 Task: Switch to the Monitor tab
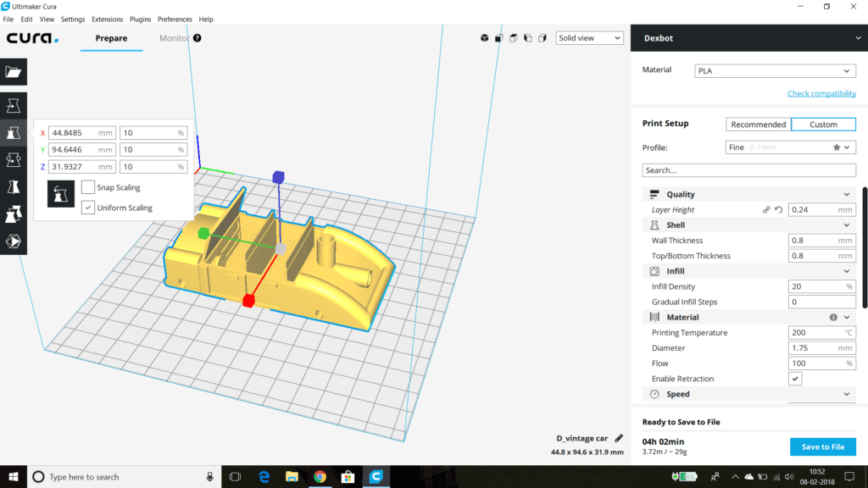click(x=173, y=38)
